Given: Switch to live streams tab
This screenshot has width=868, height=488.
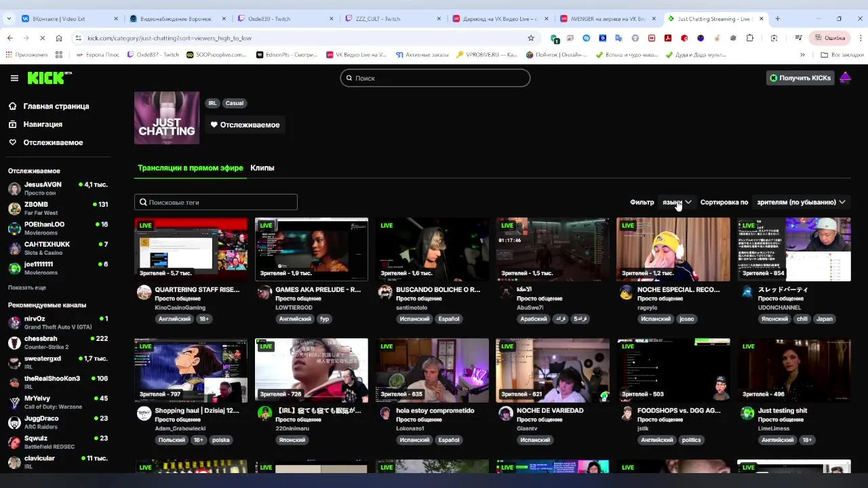Looking at the screenshot, I should click(190, 167).
